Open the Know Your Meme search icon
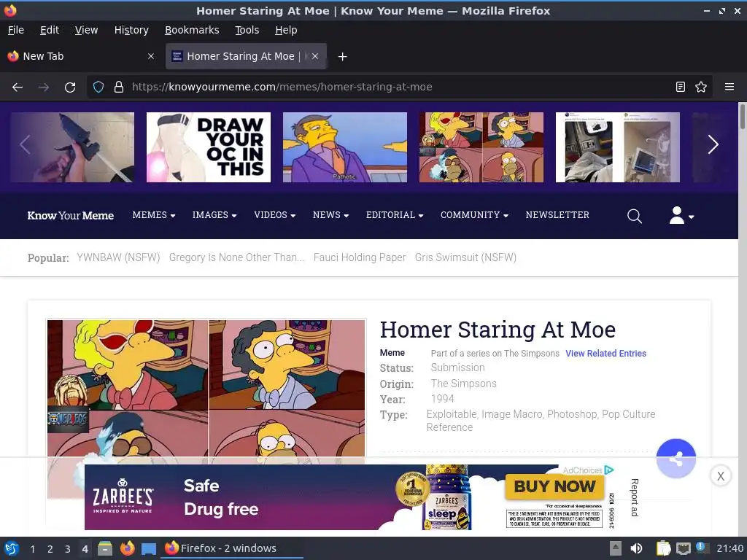 (x=634, y=216)
